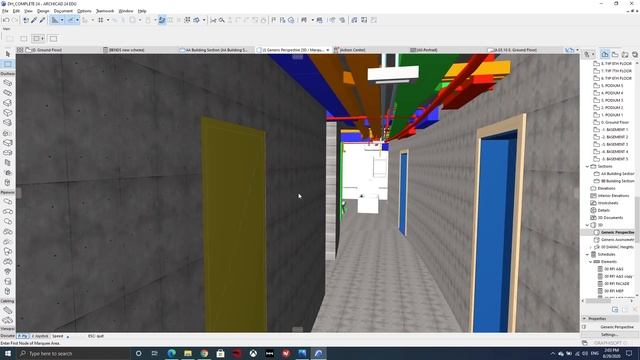Open Google Chrome from the taskbar

coord(204,353)
